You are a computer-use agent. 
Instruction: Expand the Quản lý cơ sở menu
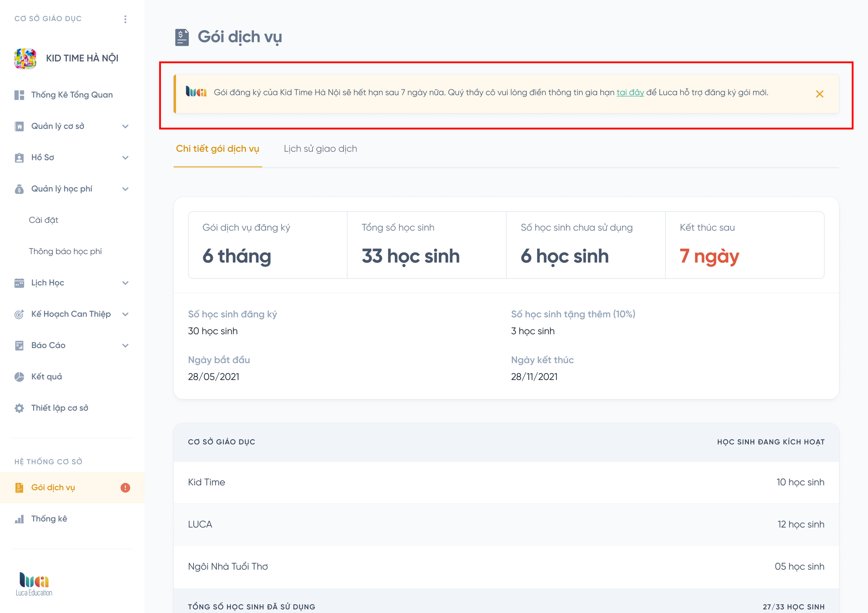pos(125,126)
